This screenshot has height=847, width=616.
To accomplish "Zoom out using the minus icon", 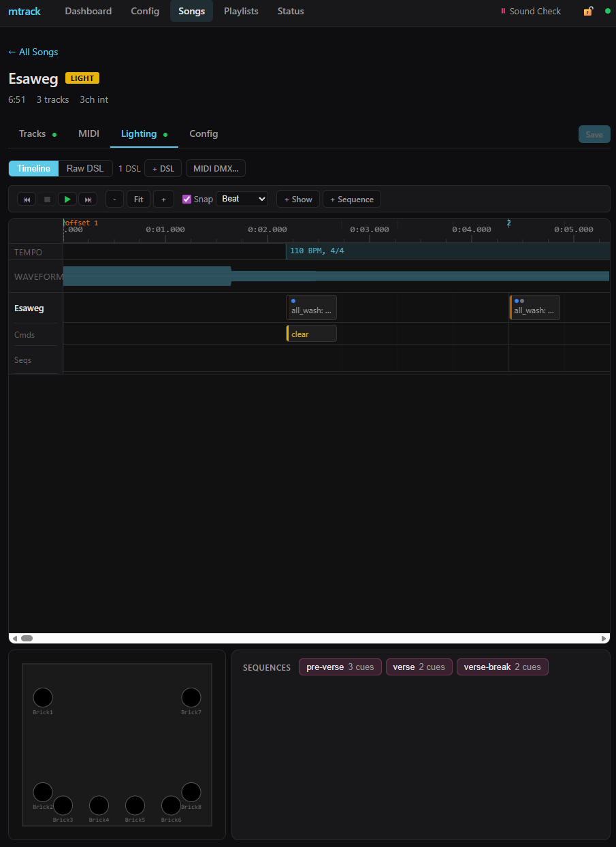I will pyautogui.click(x=114, y=199).
